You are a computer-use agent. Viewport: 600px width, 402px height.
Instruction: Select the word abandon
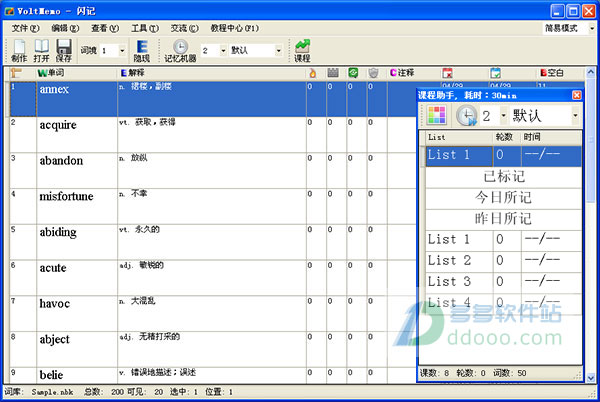[61, 161]
